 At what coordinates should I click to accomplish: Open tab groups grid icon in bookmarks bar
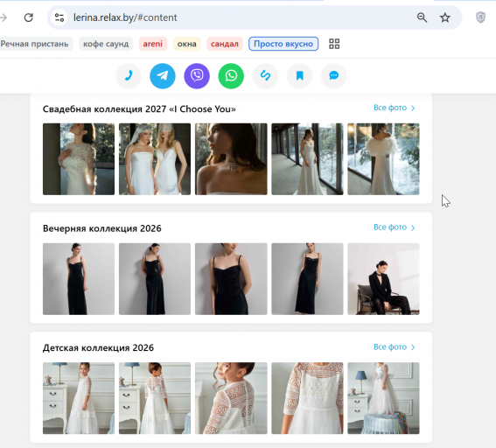(x=334, y=44)
